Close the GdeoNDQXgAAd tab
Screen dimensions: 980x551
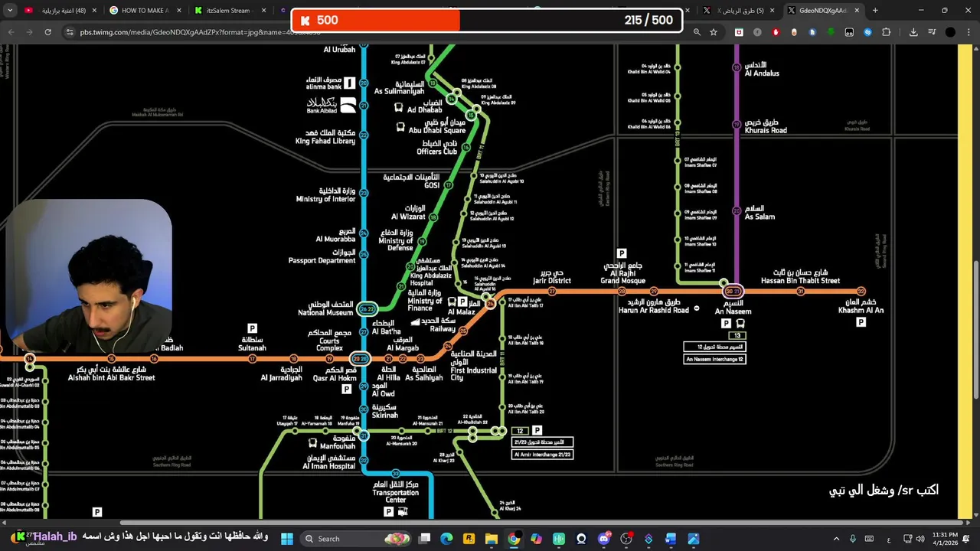point(857,11)
